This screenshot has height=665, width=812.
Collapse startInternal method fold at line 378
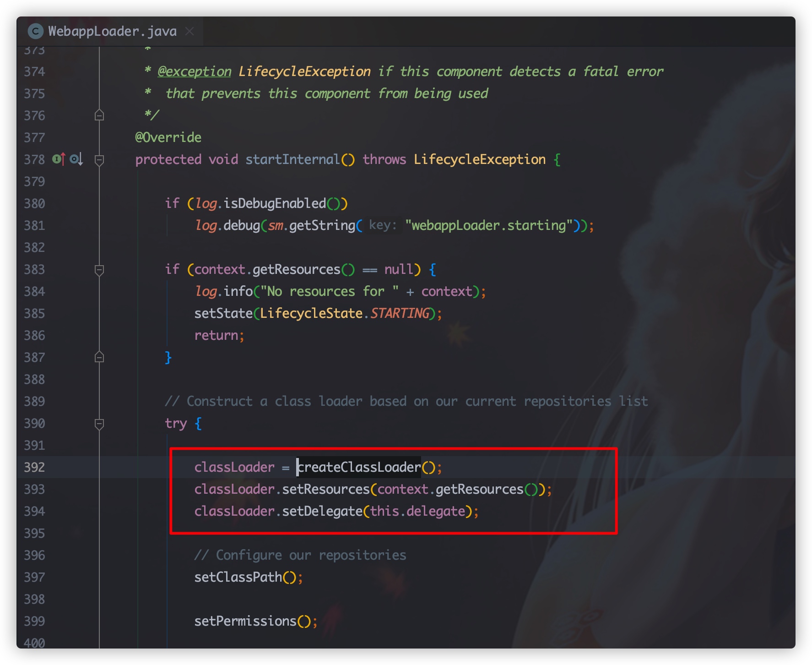pyautogui.click(x=99, y=159)
